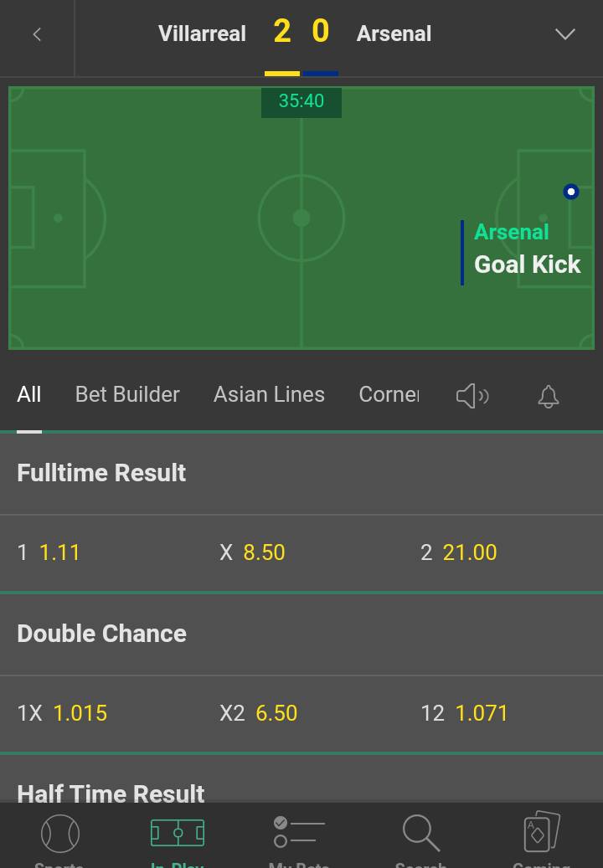The width and height of the screenshot is (603, 868).
Task: Expand match selector chevron
Action: pyautogui.click(x=564, y=34)
